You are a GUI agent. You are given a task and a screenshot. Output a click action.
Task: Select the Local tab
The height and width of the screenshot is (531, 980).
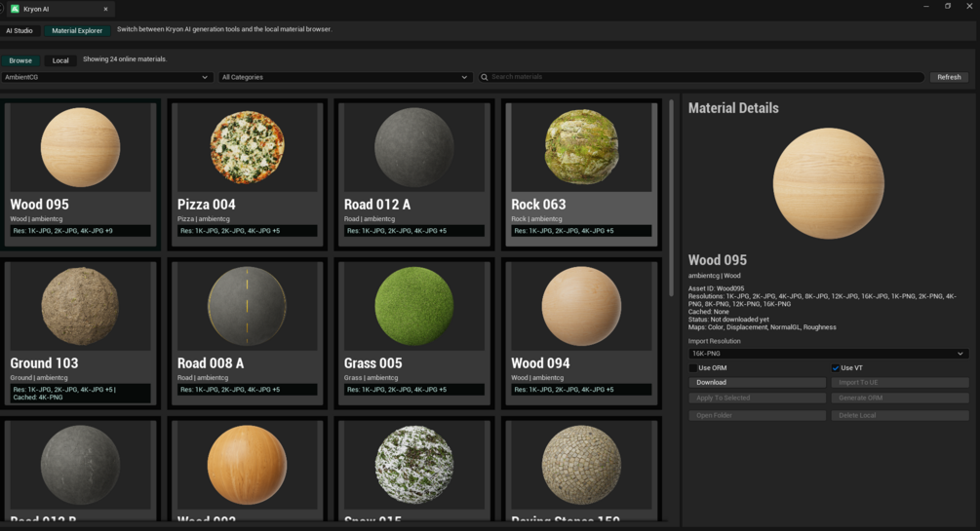(60, 60)
